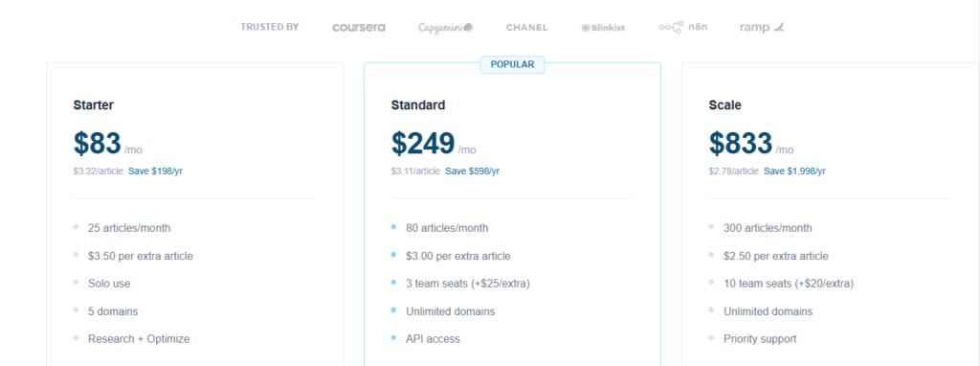Click the Blinkist logo
Viewport: 980px width, 366px height.
coord(603,28)
